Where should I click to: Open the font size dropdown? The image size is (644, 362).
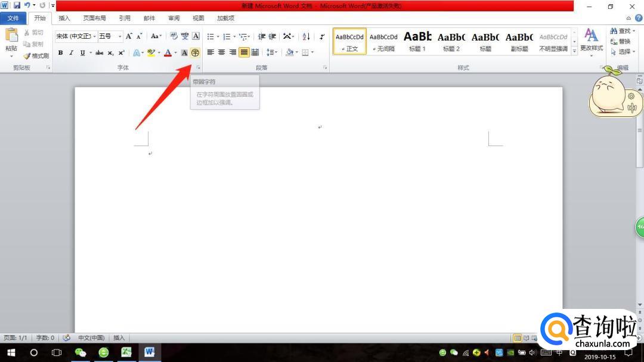(120, 36)
